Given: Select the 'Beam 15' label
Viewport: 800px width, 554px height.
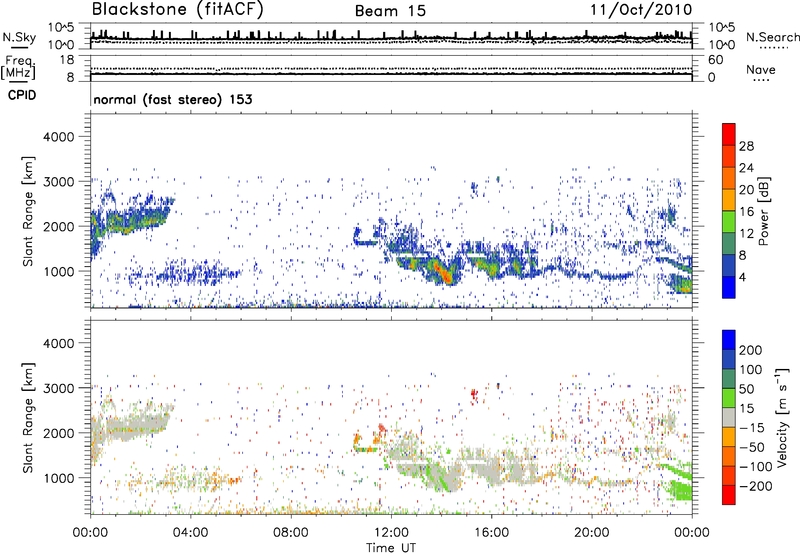Looking at the screenshot, I should tap(390, 11).
